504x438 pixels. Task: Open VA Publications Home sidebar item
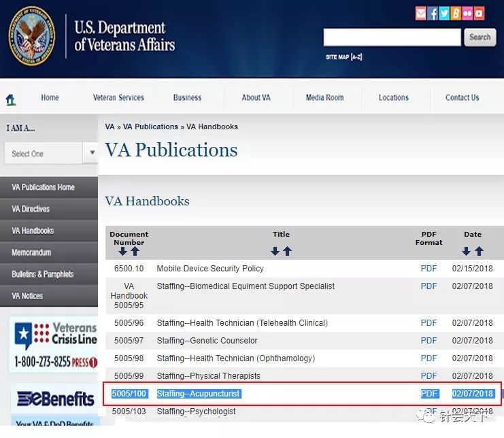(49, 187)
